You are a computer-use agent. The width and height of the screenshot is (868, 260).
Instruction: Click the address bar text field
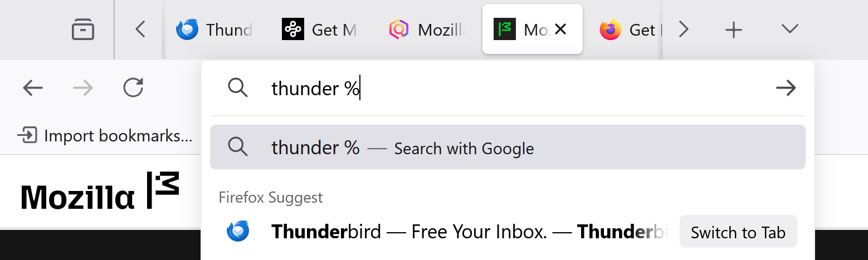pyautogui.click(x=501, y=88)
